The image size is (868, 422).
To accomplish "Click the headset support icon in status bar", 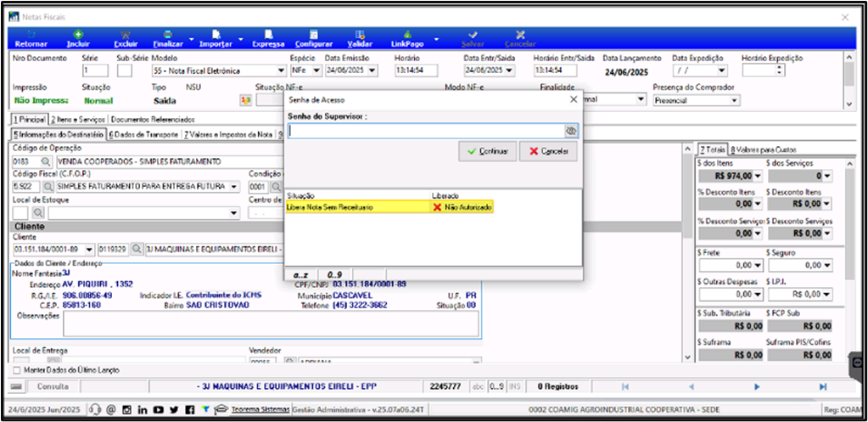I will click(x=95, y=410).
